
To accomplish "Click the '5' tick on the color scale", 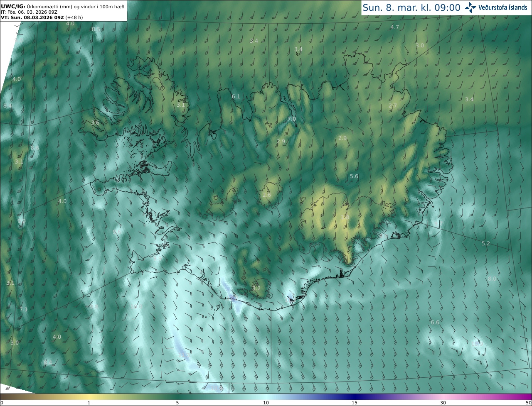I will tap(177, 403).
